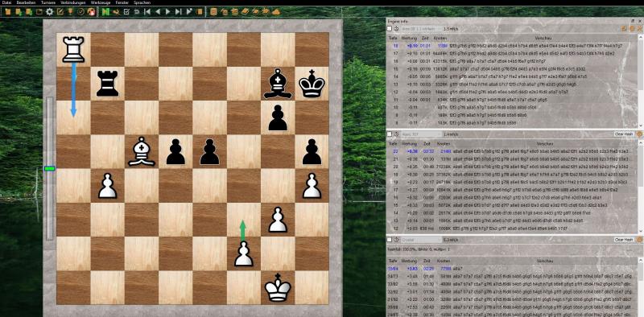Toggle the first engine's checkbox
The width and height of the screenshot is (644, 317).
pos(390,29)
